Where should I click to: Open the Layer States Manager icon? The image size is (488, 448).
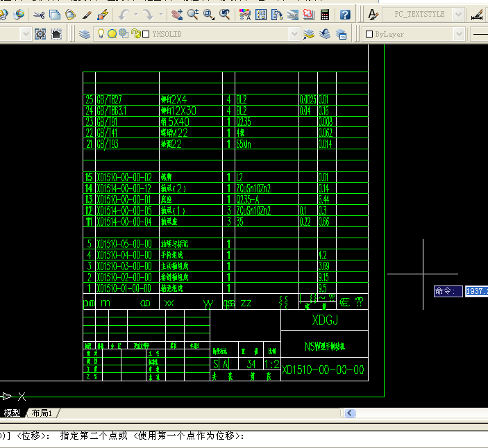click(341, 34)
